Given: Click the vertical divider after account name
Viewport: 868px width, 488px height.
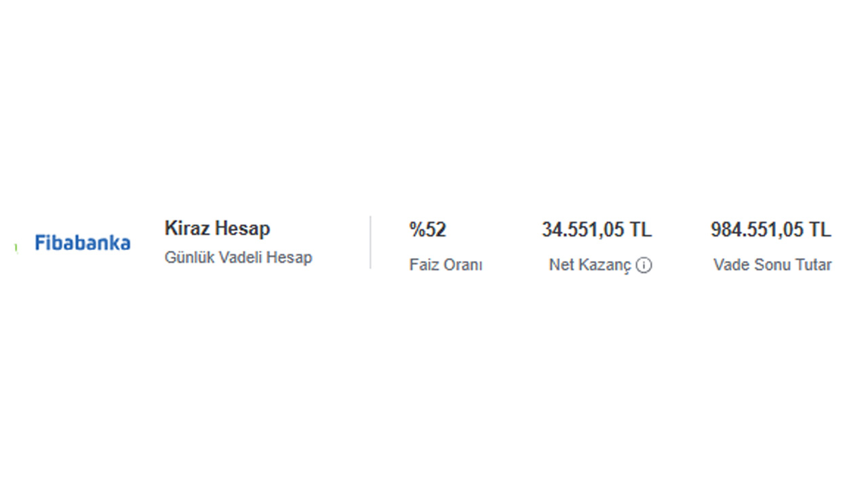Looking at the screenshot, I should point(370,243).
